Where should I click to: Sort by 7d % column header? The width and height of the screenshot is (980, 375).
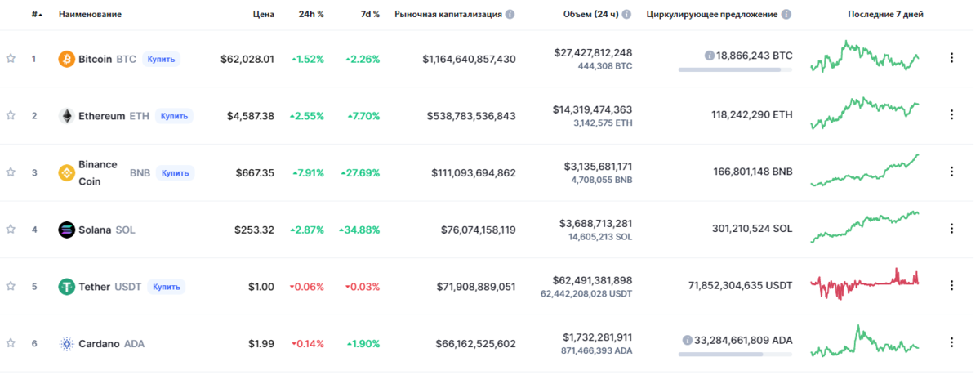coord(369,15)
